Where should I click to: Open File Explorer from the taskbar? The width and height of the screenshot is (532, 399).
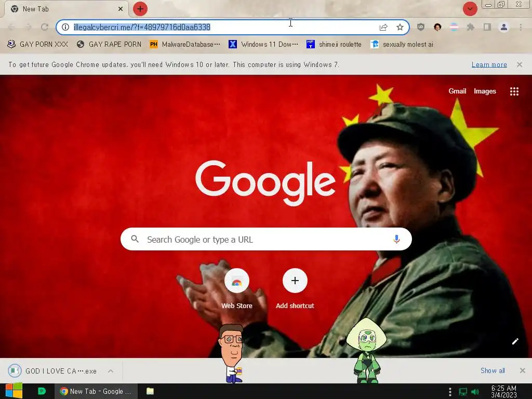click(150, 391)
